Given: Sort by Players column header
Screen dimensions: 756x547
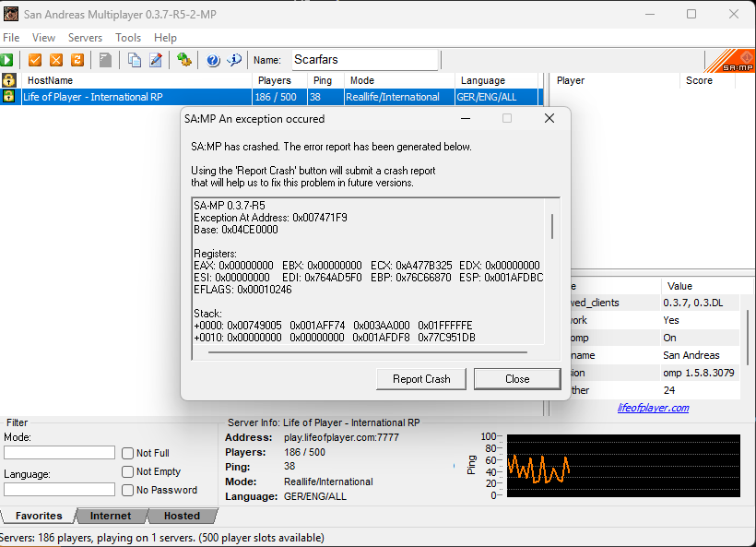Looking at the screenshot, I should click(x=280, y=80).
